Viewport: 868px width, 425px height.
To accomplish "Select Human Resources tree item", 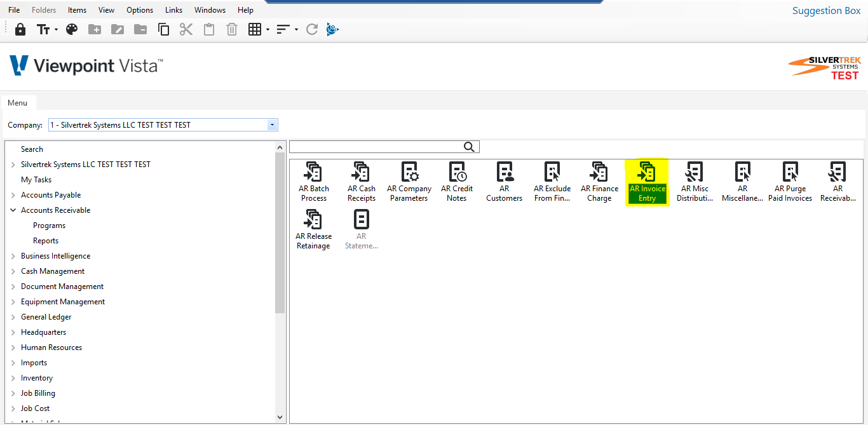I will click(x=51, y=347).
